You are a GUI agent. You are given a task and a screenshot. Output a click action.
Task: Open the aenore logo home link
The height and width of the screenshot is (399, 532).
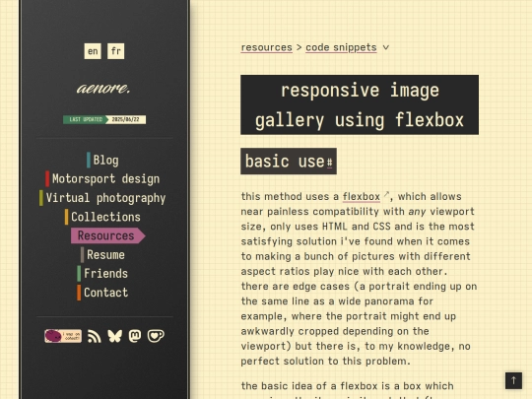coord(103,89)
